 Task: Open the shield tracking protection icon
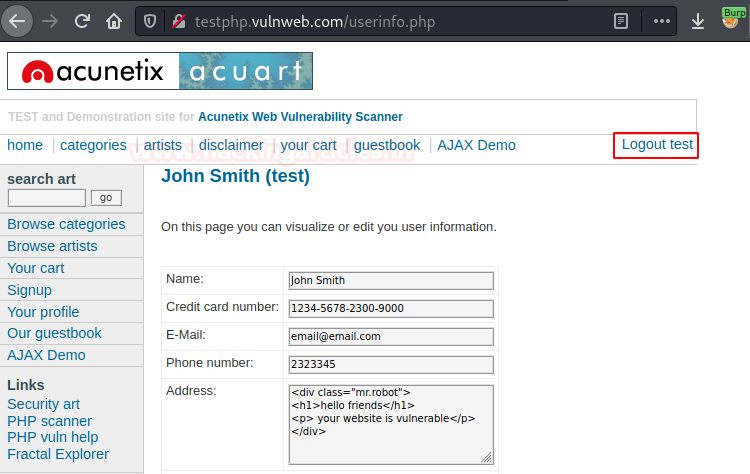point(150,22)
